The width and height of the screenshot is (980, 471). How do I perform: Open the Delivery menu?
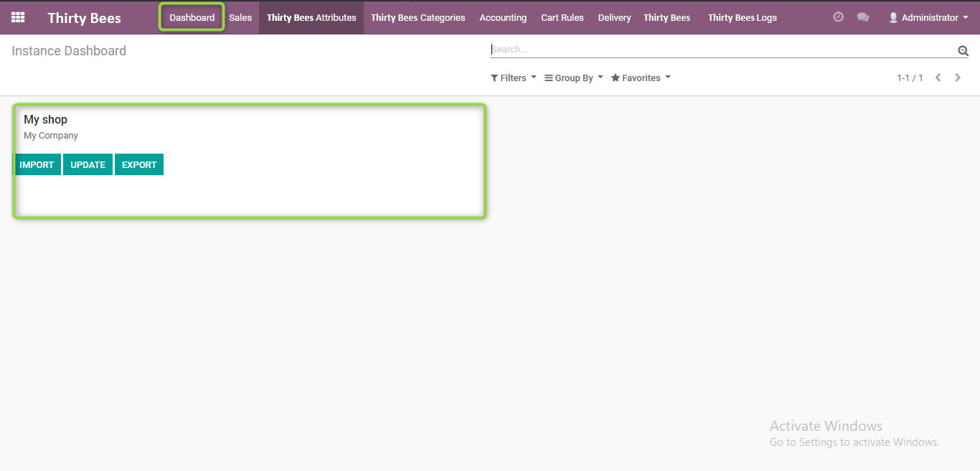pos(614,17)
